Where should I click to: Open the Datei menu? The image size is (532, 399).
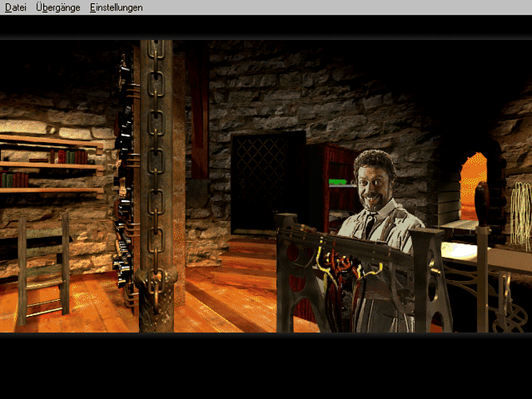coord(16,7)
